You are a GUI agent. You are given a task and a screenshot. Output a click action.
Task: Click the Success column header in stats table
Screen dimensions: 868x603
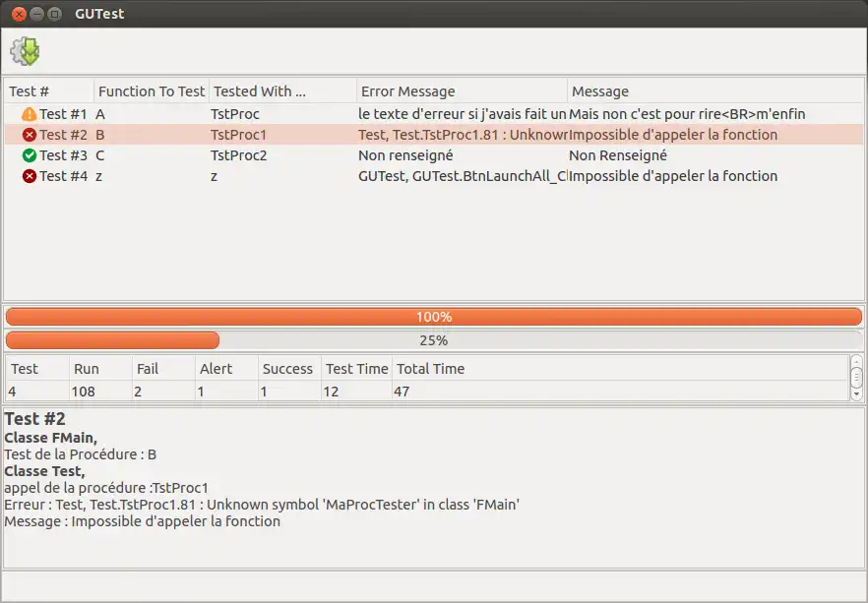[289, 369]
